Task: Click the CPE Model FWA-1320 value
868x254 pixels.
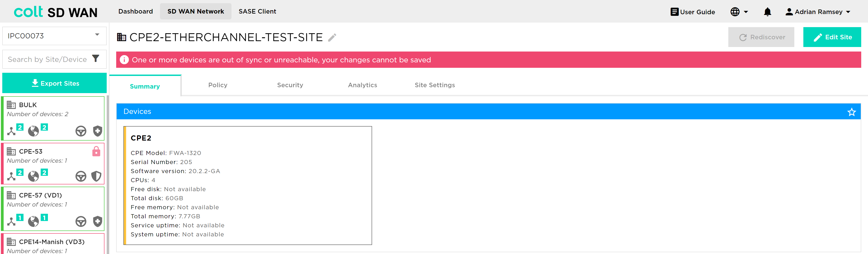Action: 185,153
